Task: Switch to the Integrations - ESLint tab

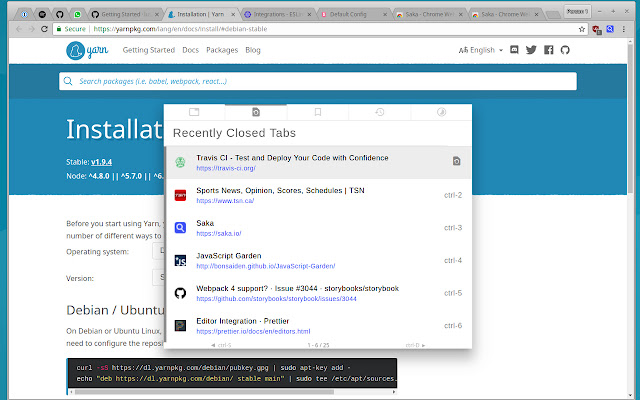Action: [x=276, y=14]
